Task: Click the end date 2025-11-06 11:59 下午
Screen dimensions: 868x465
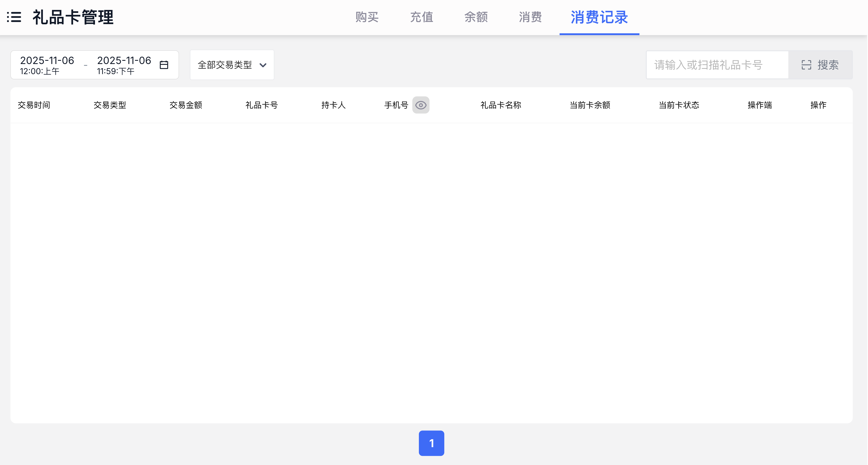Action: [x=124, y=65]
